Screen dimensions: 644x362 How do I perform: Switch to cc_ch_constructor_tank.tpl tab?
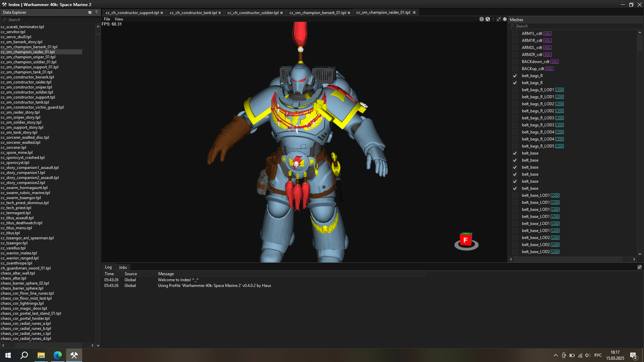[x=193, y=13]
